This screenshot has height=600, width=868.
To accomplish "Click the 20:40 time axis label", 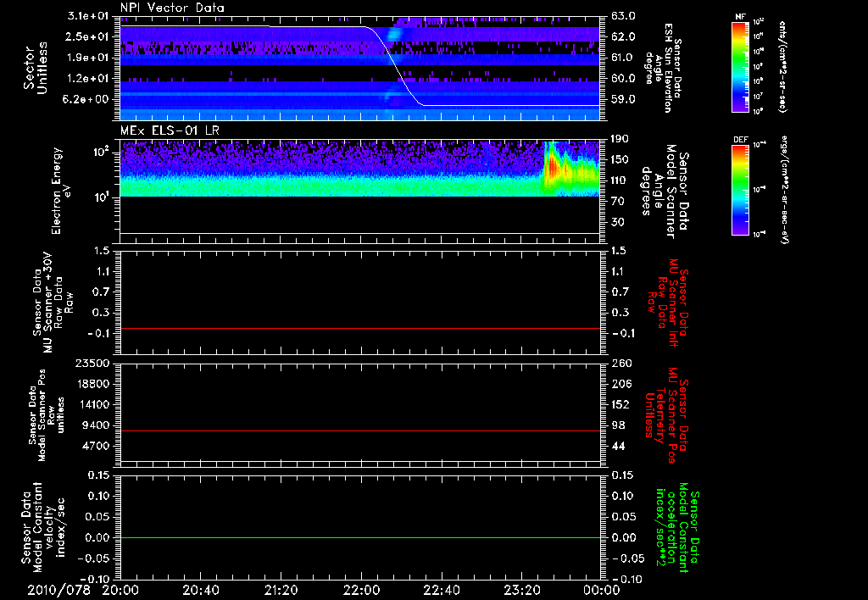I will click(200, 590).
